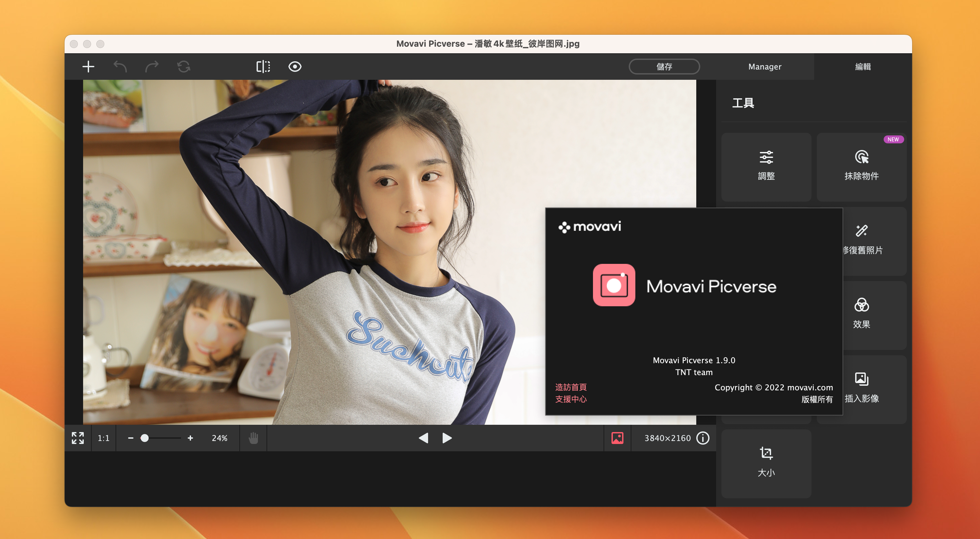Switch to the Manager tab
Image resolution: width=980 pixels, height=539 pixels.
tap(765, 67)
